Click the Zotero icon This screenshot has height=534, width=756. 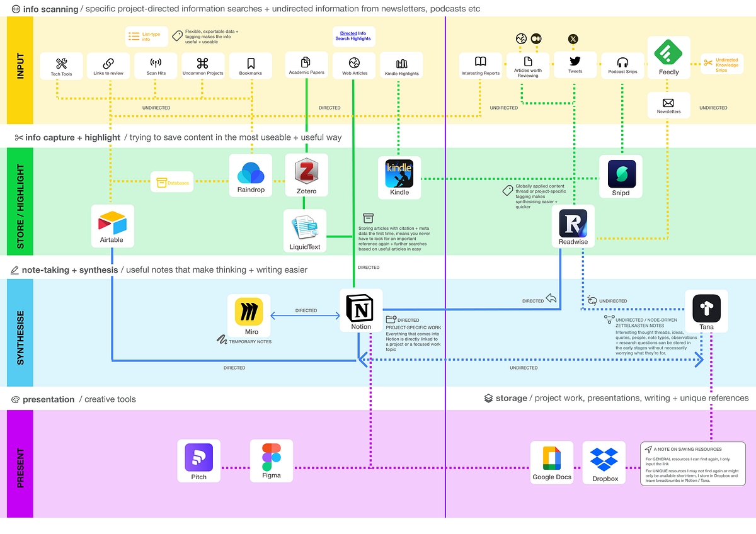point(306,172)
